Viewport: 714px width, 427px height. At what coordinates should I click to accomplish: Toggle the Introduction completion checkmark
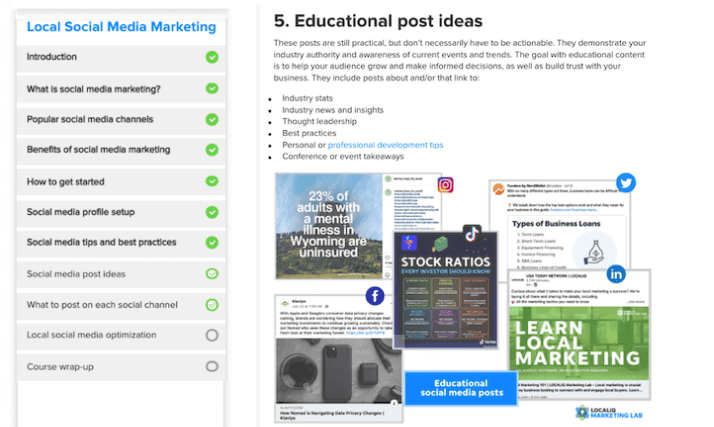212,57
